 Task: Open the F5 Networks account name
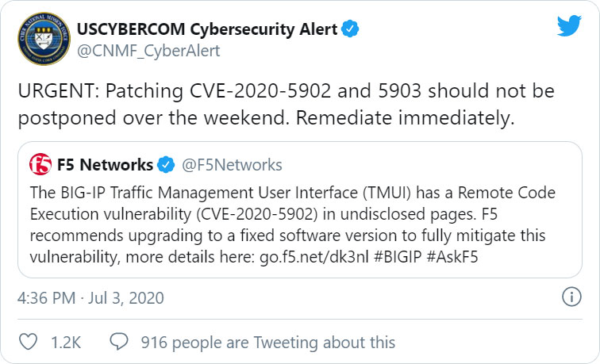pyautogui.click(x=105, y=165)
